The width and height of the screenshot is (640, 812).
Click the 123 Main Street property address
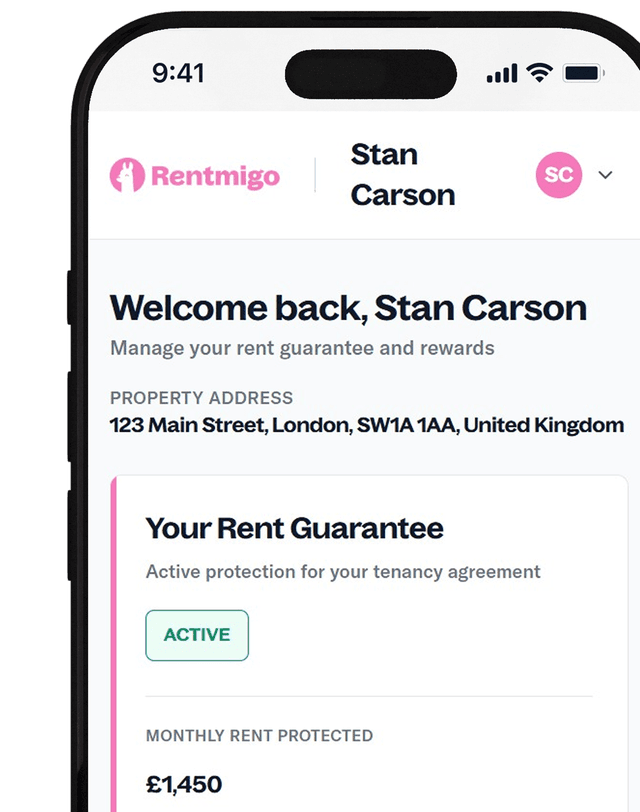pyautogui.click(x=367, y=425)
